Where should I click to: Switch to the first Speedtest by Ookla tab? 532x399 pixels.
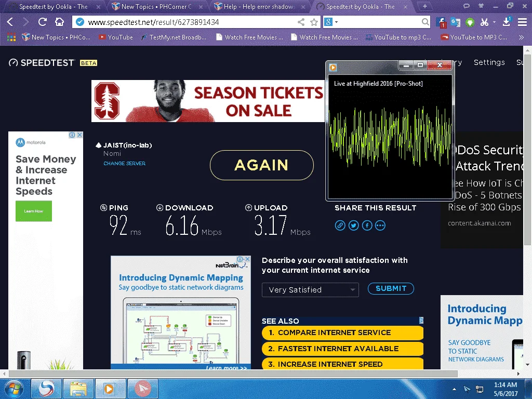pyautogui.click(x=54, y=6)
